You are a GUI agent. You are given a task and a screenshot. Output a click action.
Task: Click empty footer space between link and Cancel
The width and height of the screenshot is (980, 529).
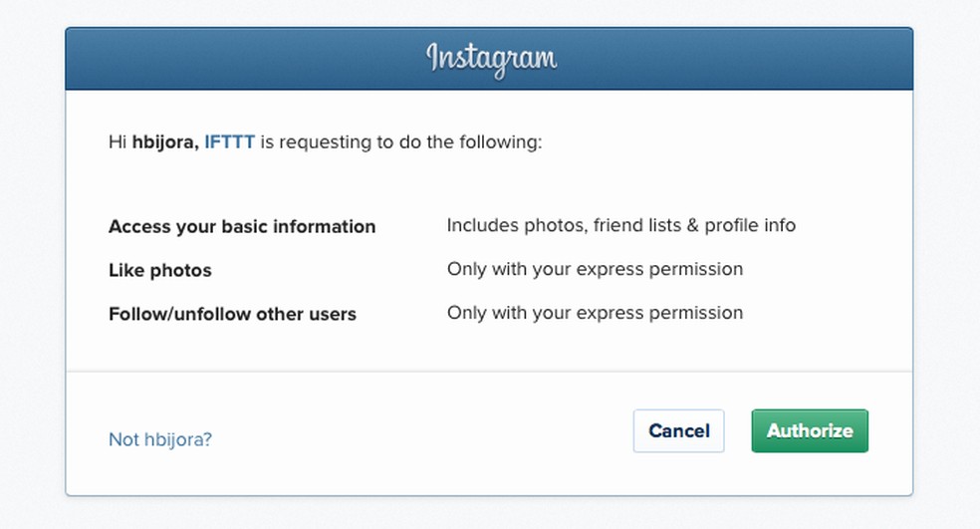tap(418, 433)
